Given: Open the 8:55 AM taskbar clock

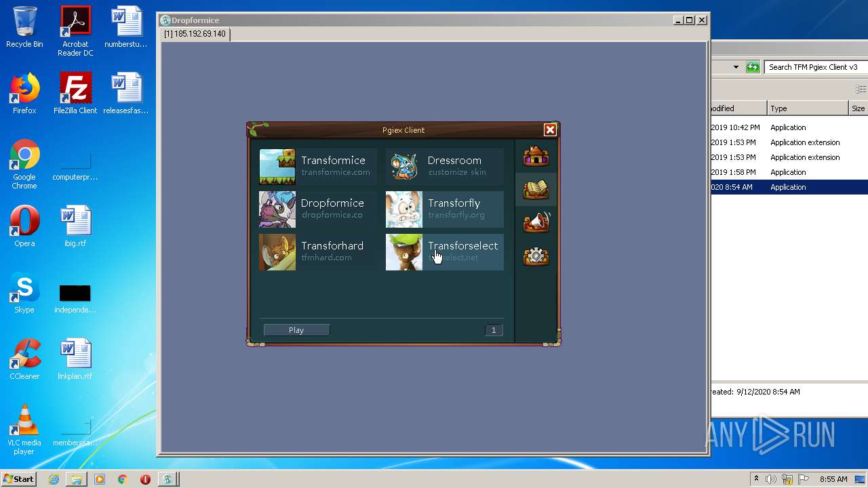Looking at the screenshot, I should [x=833, y=479].
